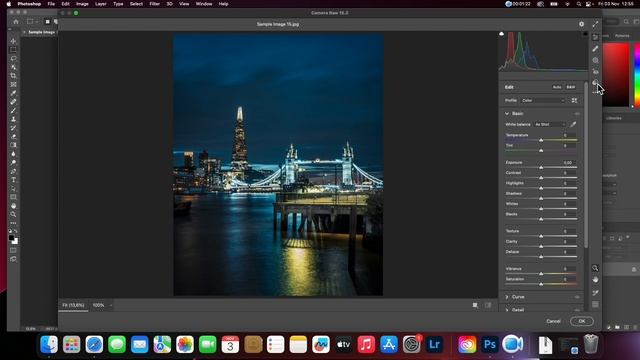Select the Lasso tool
This screenshot has height=360, width=640.
13,58
